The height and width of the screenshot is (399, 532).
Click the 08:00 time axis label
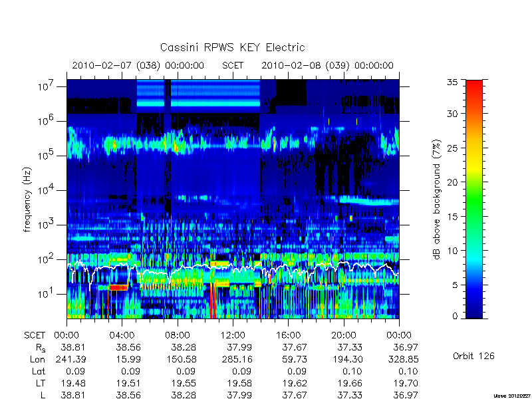click(178, 335)
